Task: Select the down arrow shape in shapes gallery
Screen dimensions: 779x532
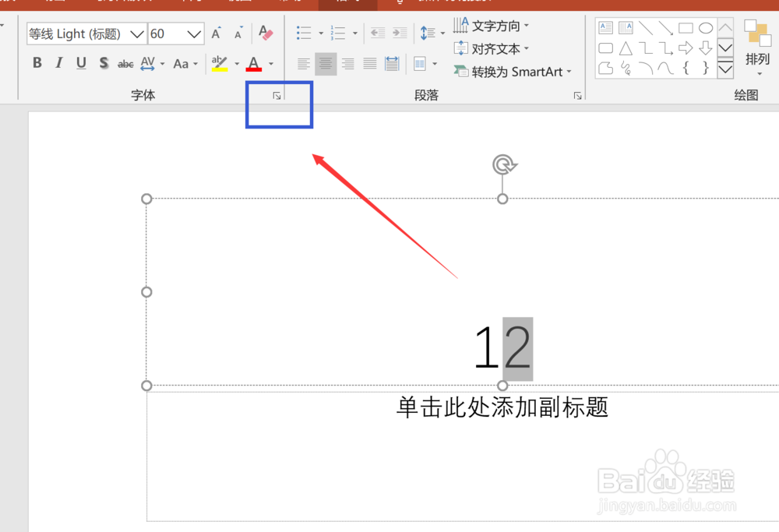Action: coord(705,49)
